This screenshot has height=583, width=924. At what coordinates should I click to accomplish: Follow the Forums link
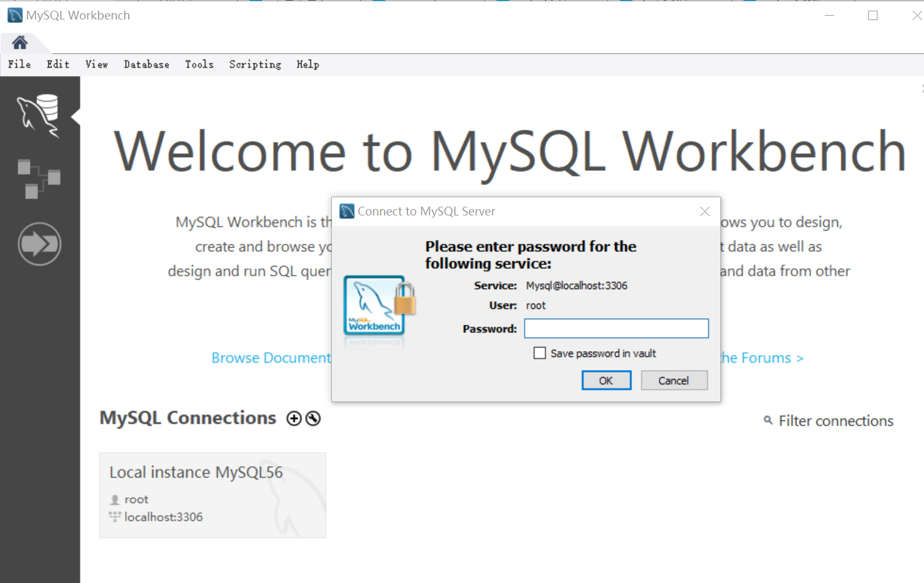coord(762,358)
